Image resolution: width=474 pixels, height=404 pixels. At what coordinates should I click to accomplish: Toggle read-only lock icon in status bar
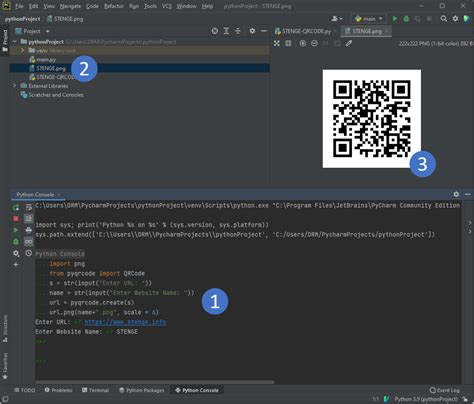tap(465, 399)
